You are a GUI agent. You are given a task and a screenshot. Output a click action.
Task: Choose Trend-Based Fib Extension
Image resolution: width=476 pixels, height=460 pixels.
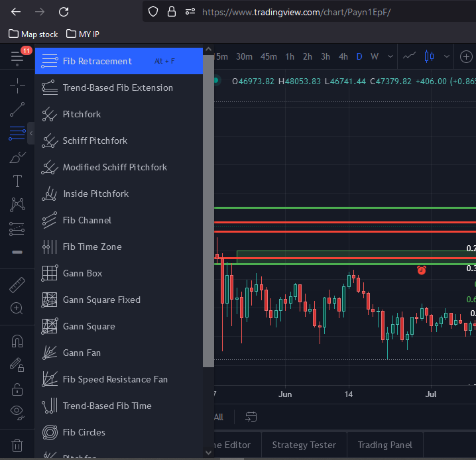tap(119, 87)
